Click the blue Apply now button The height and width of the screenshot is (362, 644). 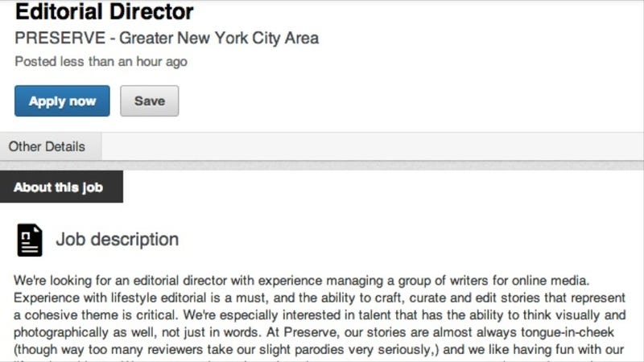pos(62,101)
